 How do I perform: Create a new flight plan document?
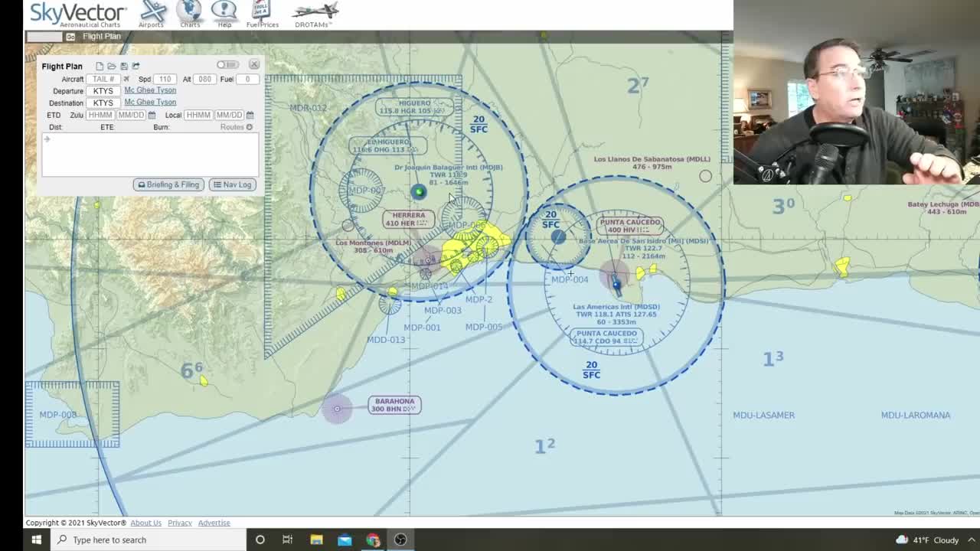100,67
